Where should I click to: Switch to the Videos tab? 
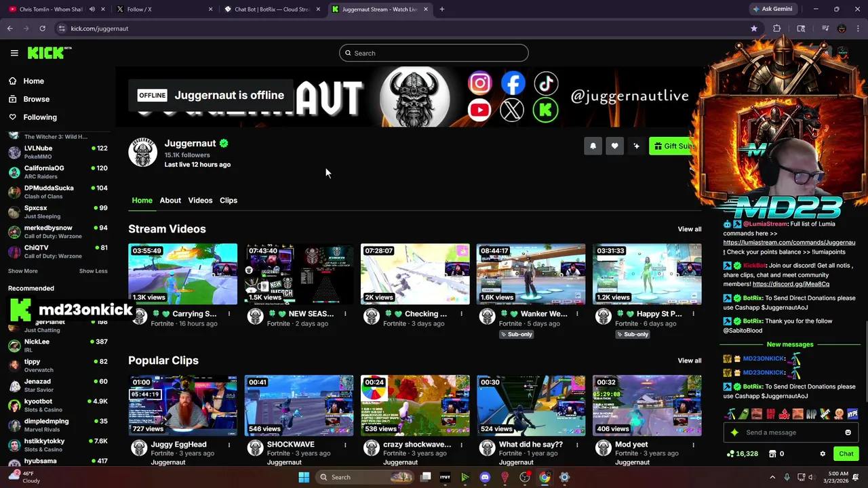[x=200, y=200]
